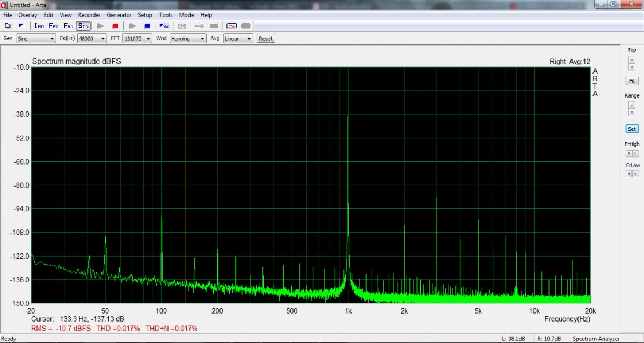Switch to Fr2 dual-channel frequency response mode
Image resolution: width=644 pixels, height=343 pixels.
[54, 26]
